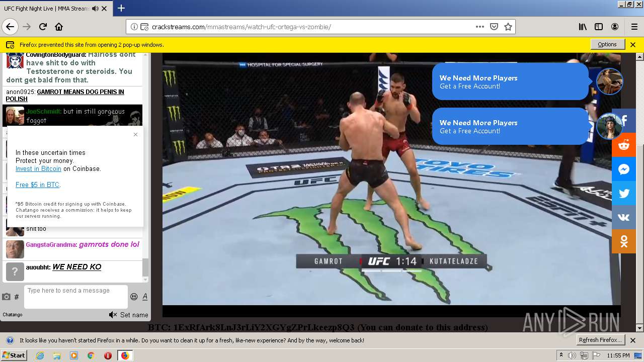Open Windows Explorer folder from taskbar
The width and height of the screenshot is (644, 362).
coord(57,355)
